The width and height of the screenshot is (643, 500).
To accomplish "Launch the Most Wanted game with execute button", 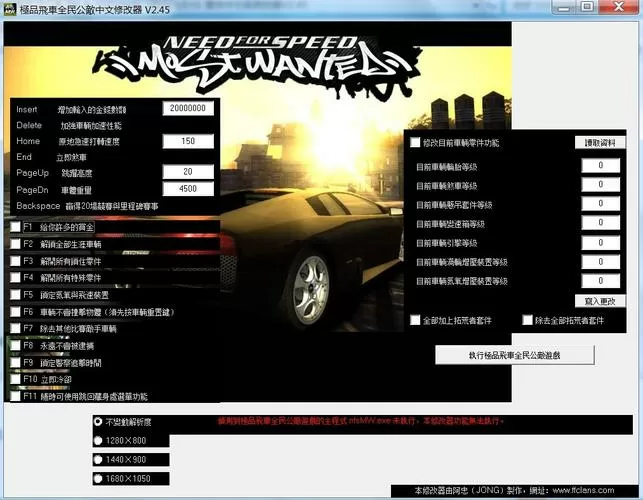I will 515,355.
